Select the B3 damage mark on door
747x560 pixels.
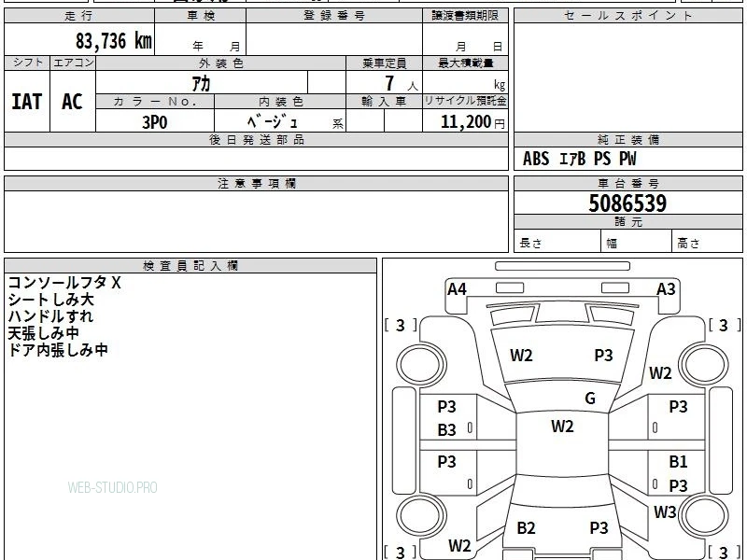(x=447, y=430)
